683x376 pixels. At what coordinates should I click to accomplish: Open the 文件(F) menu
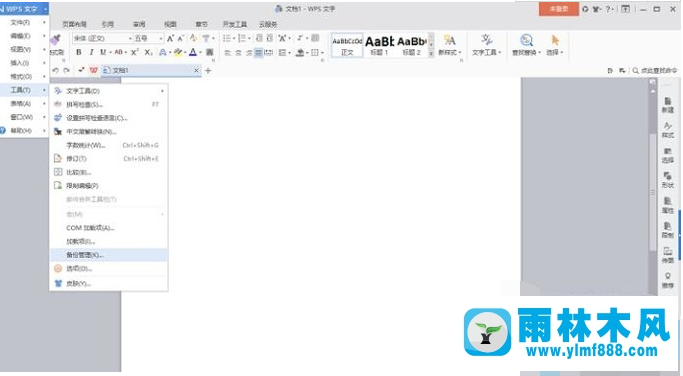(24, 22)
